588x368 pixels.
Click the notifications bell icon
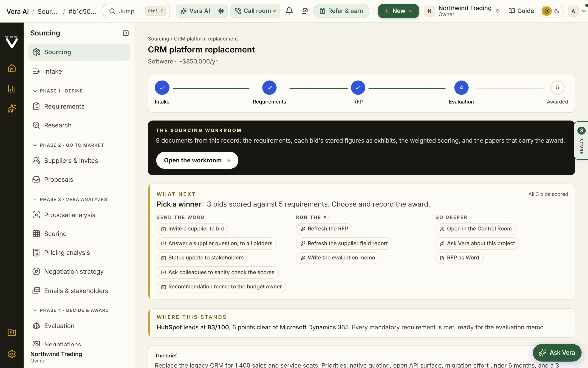(x=289, y=11)
